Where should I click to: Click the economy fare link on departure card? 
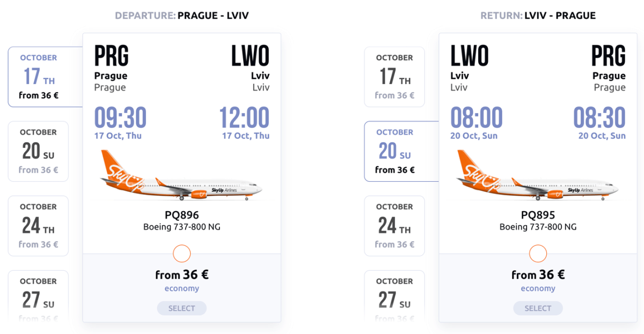(x=182, y=288)
